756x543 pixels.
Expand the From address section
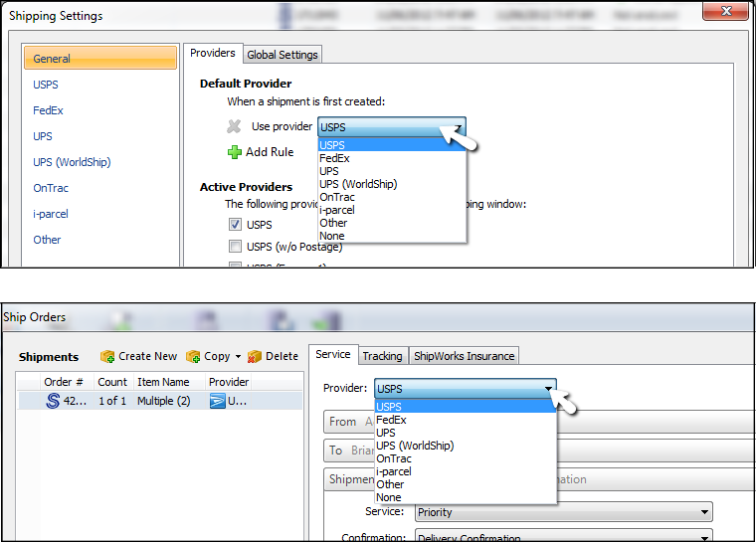point(539,422)
